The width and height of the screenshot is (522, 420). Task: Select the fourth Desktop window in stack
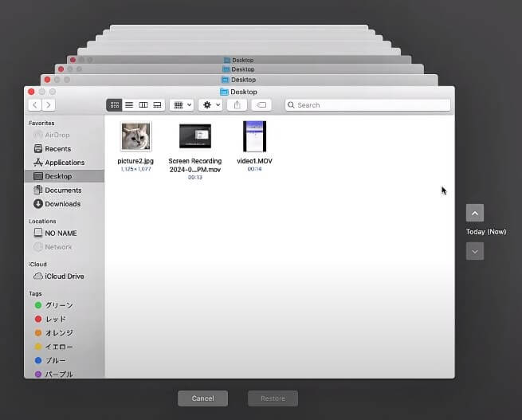(x=239, y=60)
